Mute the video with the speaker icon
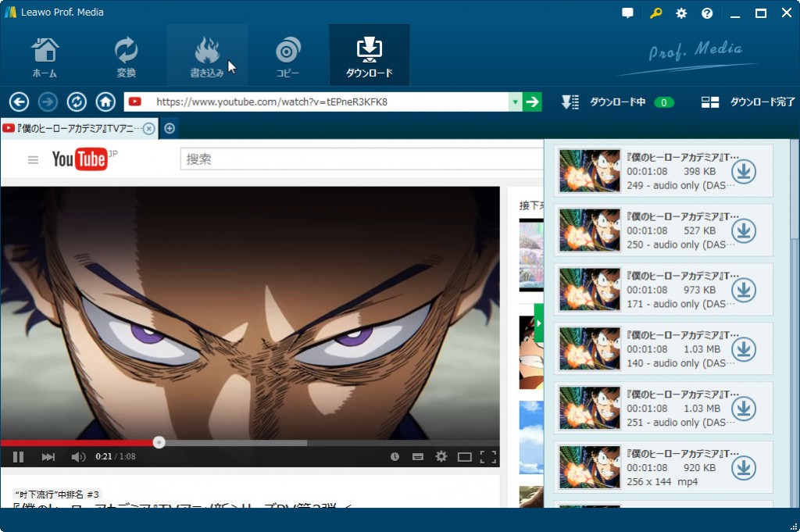This screenshot has width=800, height=532. click(x=78, y=457)
